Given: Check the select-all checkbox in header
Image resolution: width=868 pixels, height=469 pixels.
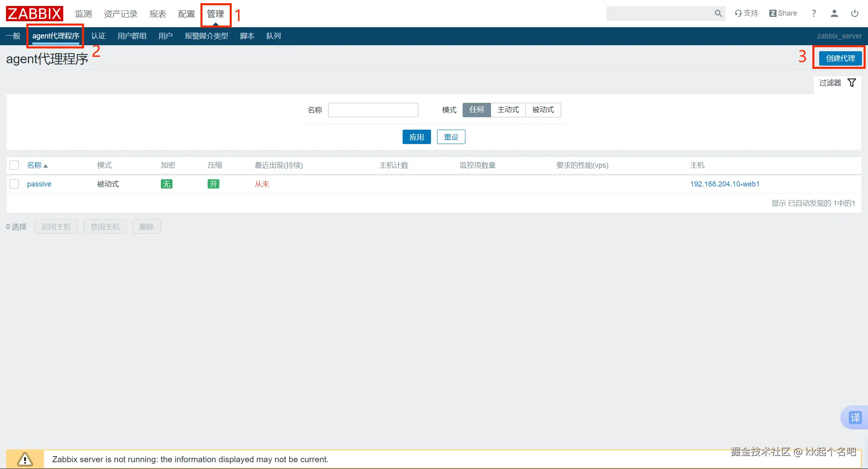Looking at the screenshot, I should coord(14,165).
